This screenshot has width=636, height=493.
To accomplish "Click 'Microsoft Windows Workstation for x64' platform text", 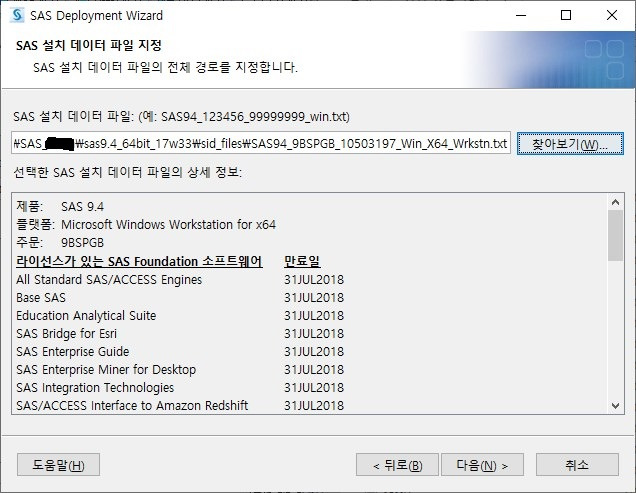I will (x=168, y=224).
